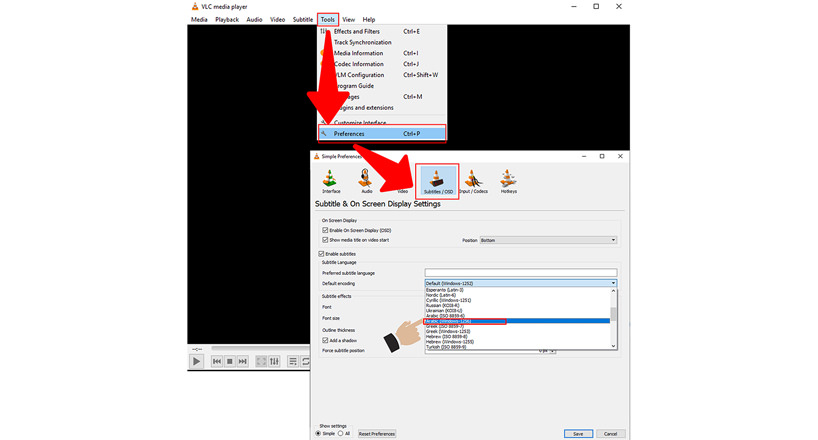This screenshot has width=818, height=440.
Task: Open the Interface preferences icon
Action: click(x=331, y=181)
